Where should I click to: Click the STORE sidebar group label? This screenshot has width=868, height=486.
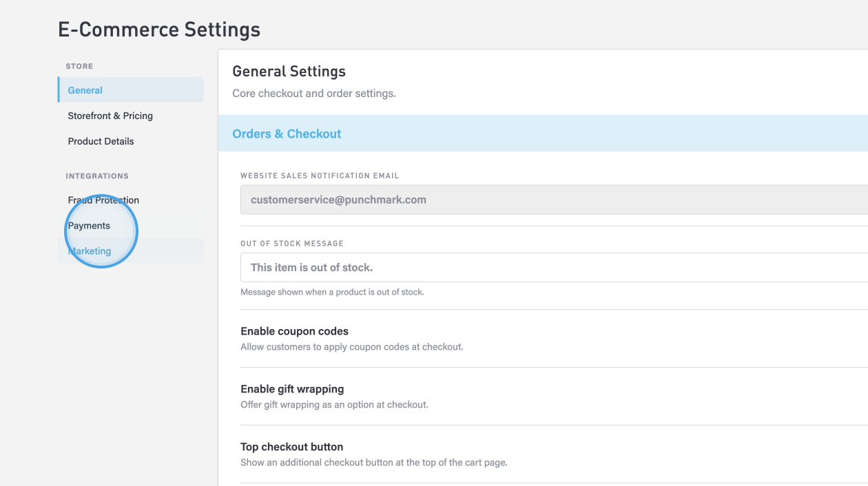click(x=79, y=66)
